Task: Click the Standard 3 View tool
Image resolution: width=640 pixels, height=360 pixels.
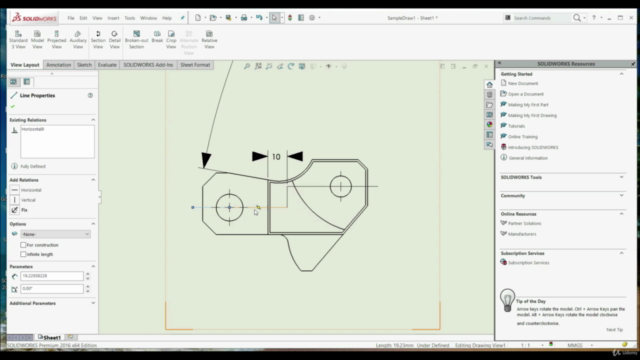Action: pos(18,40)
